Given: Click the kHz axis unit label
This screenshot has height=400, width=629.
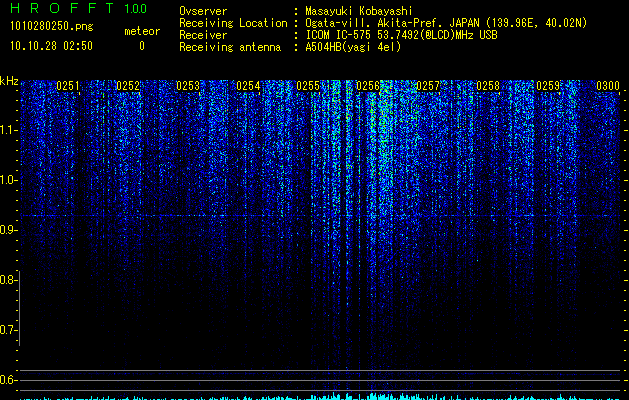Looking at the screenshot, I should (x=9, y=81).
